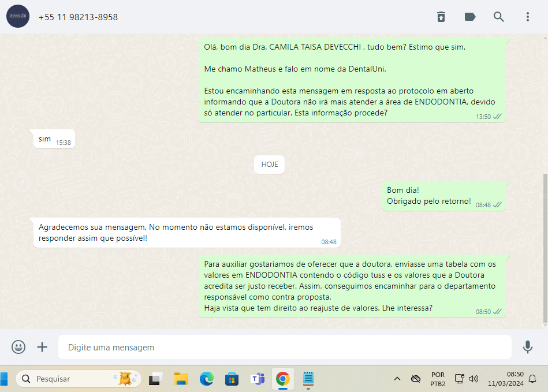Screen dimensions: 548x392
Task: Select the 'sim' message bubble
Action: [x=54, y=139]
